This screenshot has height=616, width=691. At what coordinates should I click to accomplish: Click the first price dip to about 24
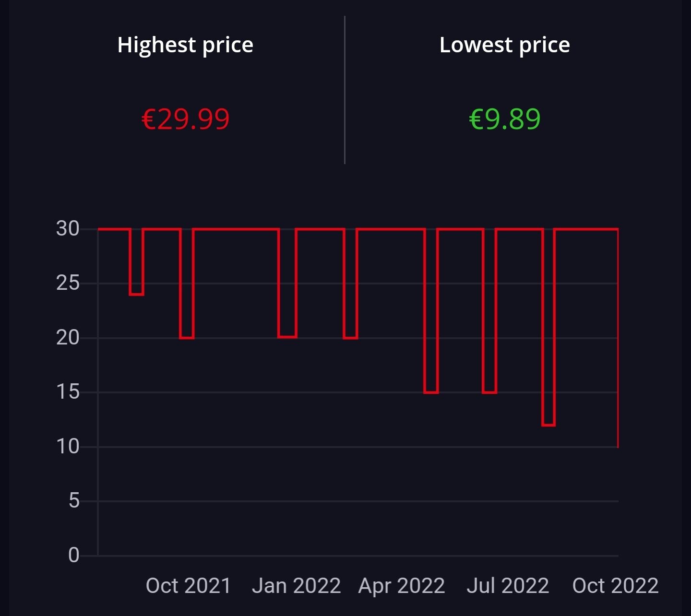(136, 294)
